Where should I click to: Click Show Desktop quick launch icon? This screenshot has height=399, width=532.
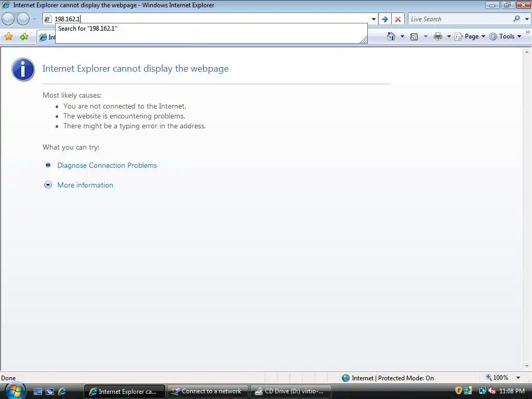point(37,391)
